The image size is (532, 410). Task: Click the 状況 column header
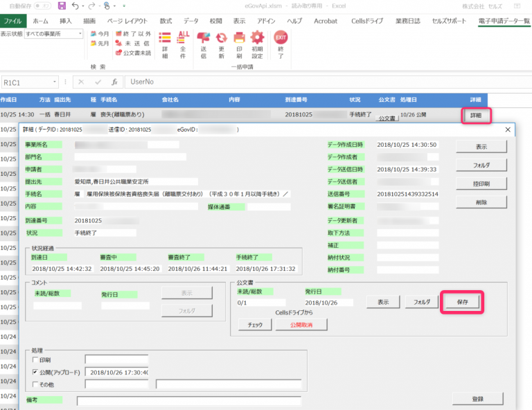(x=355, y=100)
